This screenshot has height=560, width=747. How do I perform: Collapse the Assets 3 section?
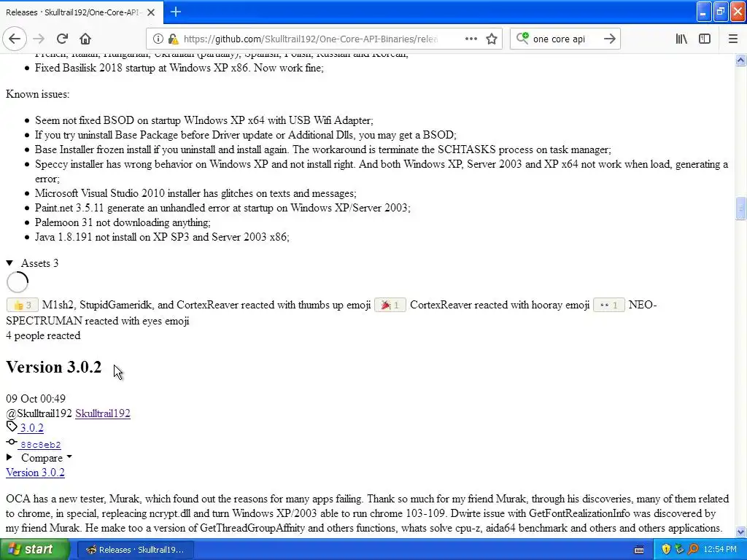(x=32, y=263)
